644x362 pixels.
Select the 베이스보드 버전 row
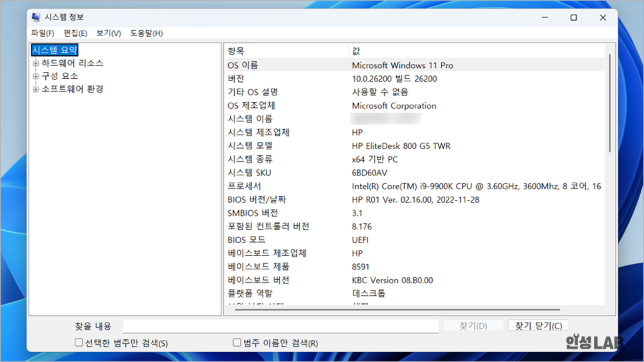coord(415,280)
